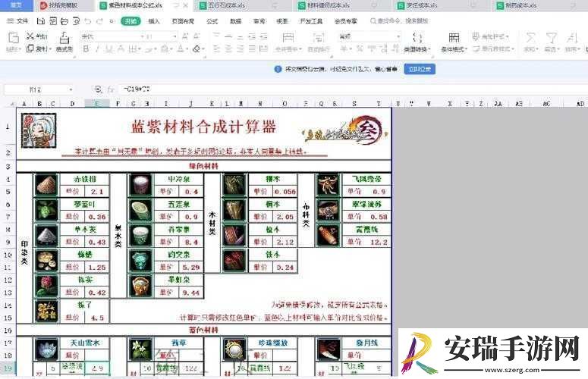Click the font color A icon

(181, 49)
